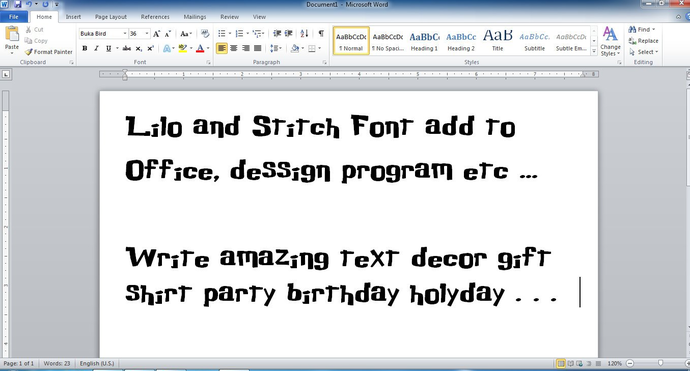Screen dimensions: 690x371
Task: Expand underline style dropdown arrow
Action: [x=117, y=48]
